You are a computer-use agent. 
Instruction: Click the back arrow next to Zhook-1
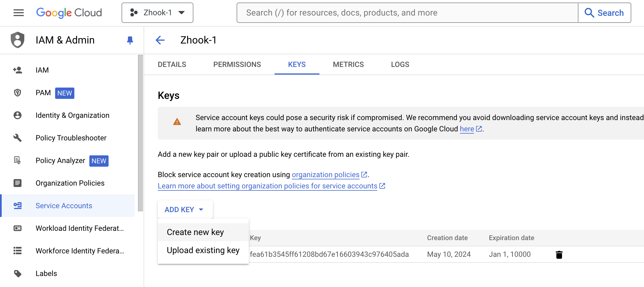(x=160, y=40)
